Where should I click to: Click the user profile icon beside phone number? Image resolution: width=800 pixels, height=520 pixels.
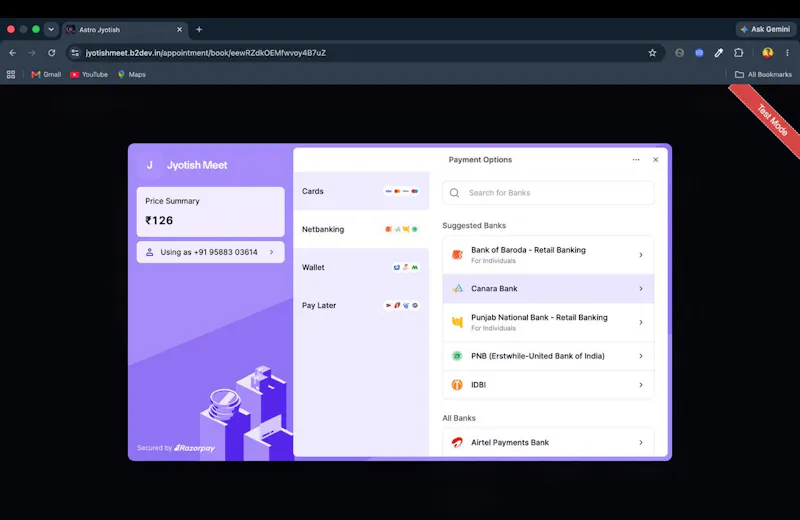(x=149, y=252)
